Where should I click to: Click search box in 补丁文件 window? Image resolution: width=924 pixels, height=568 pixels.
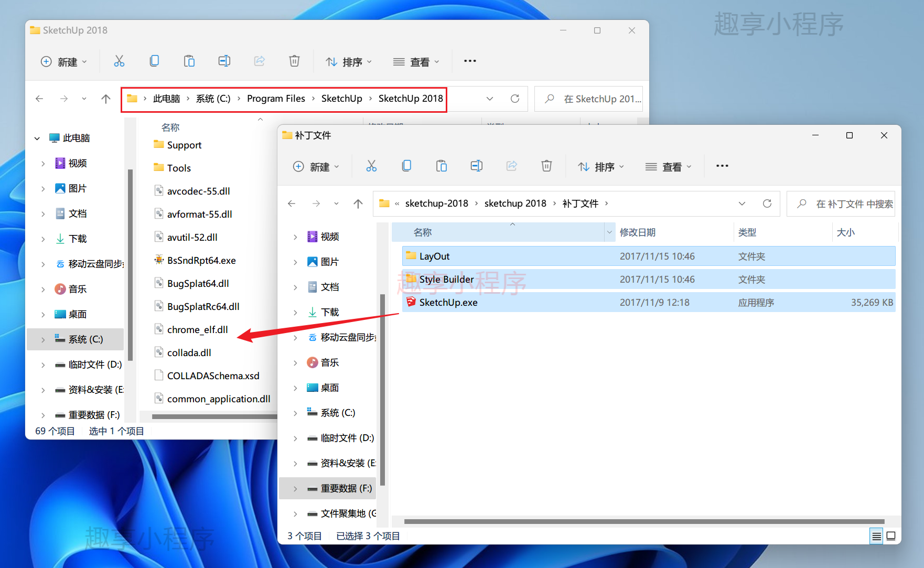(841, 203)
